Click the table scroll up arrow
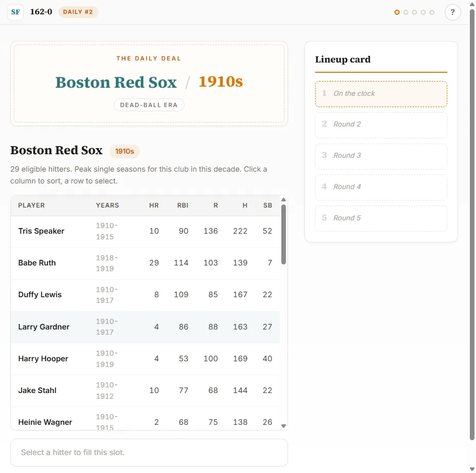Viewport: 476px width, 473px height. (x=283, y=200)
